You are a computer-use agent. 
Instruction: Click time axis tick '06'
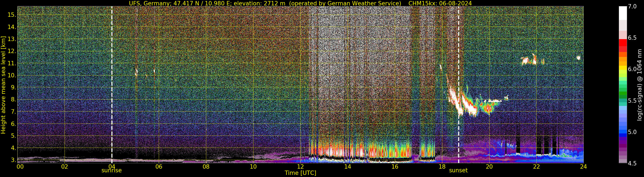[x=159, y=166]
